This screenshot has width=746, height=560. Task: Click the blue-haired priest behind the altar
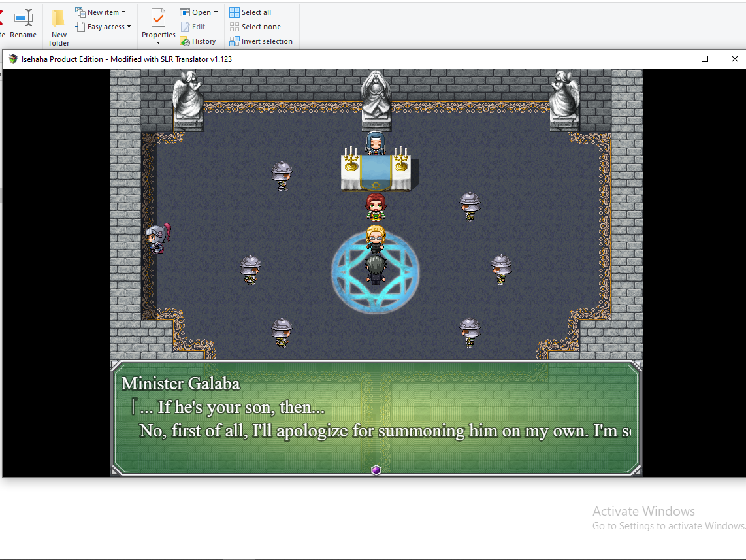pos(375,142)
